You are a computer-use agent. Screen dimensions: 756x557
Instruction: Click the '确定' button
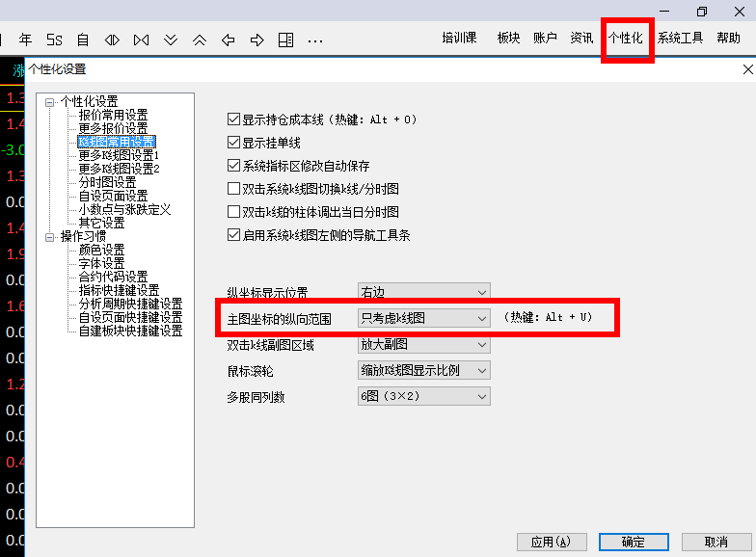click(x=634, y=542)
